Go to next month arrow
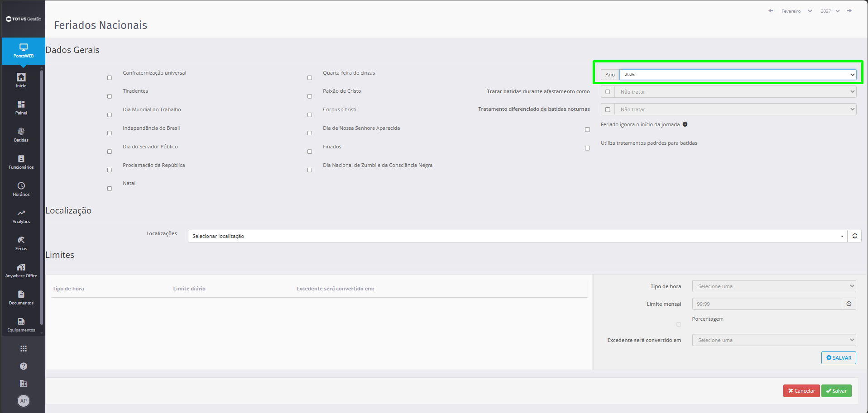This screenshot has width=868, height=413. pos(849,11)
